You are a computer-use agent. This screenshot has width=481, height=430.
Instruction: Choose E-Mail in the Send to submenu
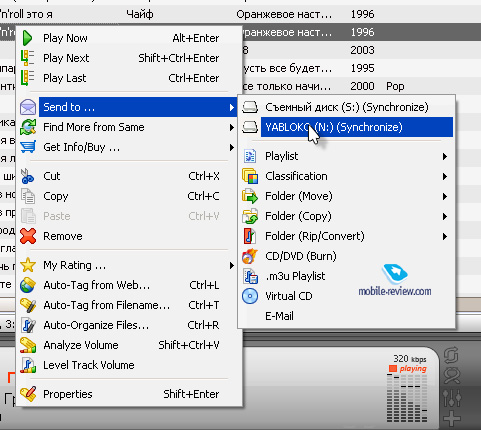click(347, 316)
